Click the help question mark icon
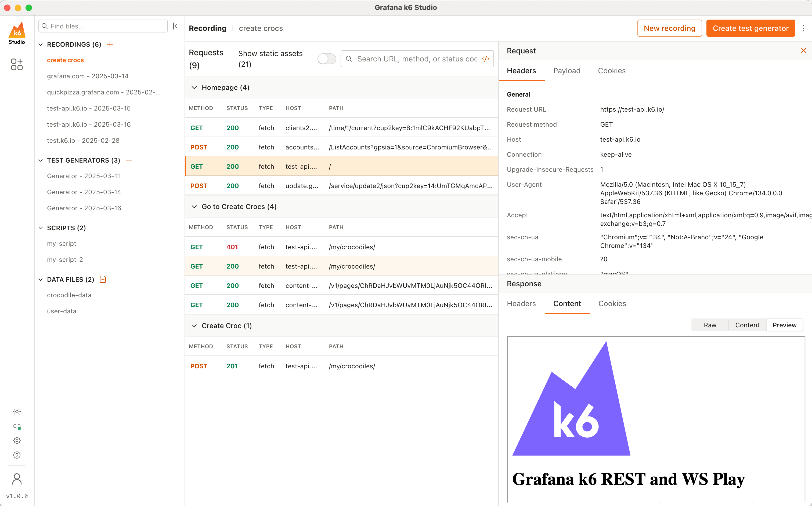Viewport: 812px width, 506px height. click(17, 455)
